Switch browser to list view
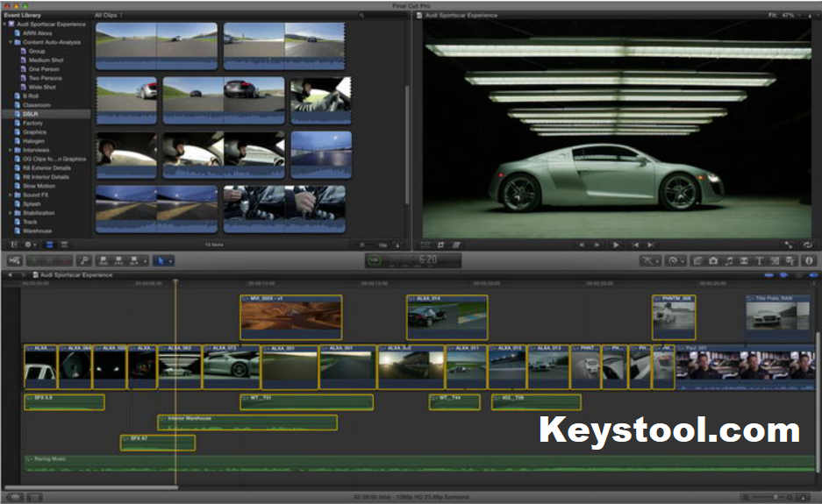Viewport: 822px width, 504px height. pyautogui.click(x=64, y=245)
